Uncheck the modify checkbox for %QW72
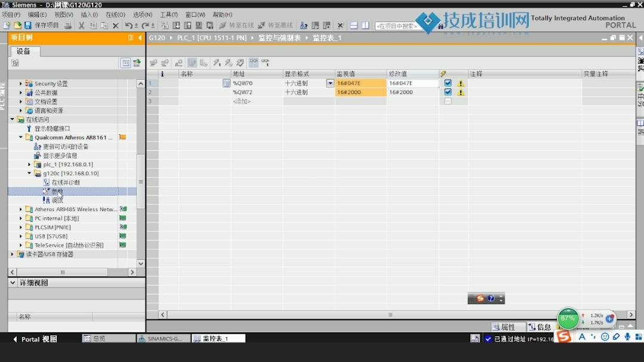 (x=448, y=92)
